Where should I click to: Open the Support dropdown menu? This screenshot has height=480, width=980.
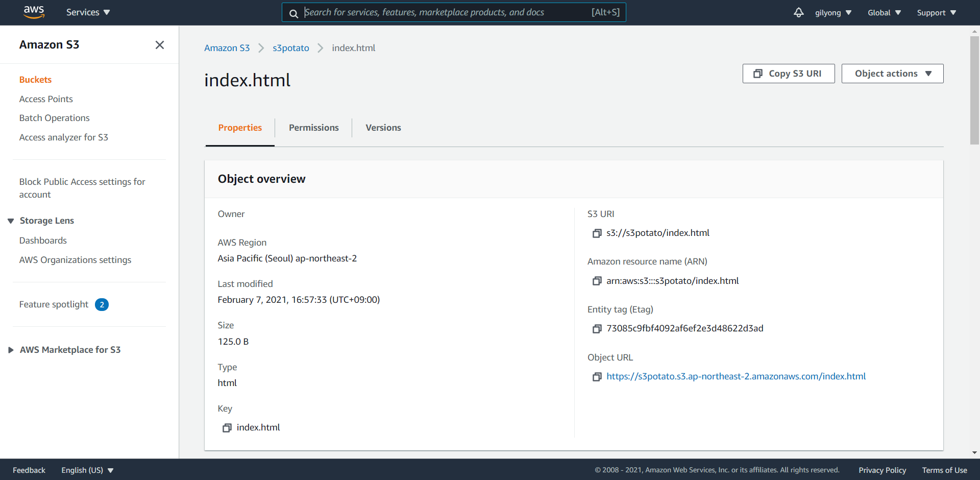click(937, 13)
